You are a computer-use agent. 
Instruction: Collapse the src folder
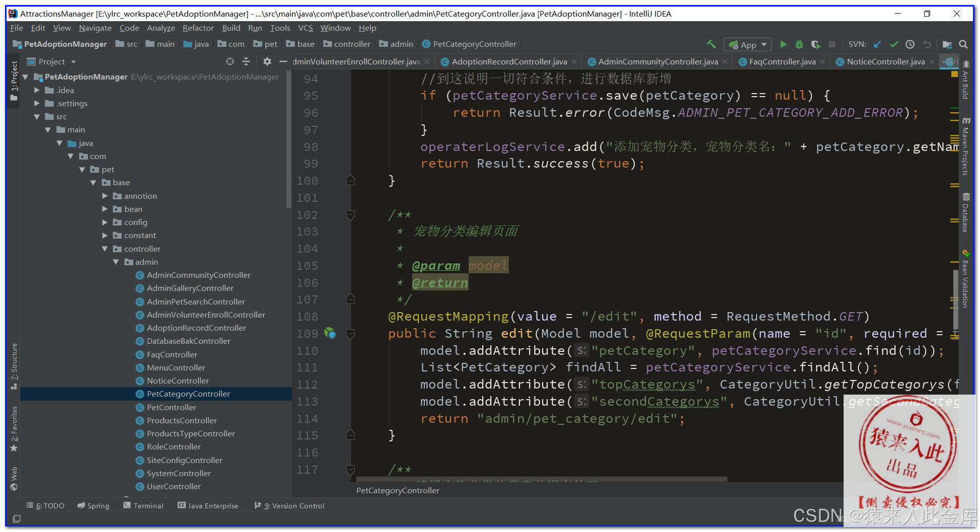(x=37, y=117)
